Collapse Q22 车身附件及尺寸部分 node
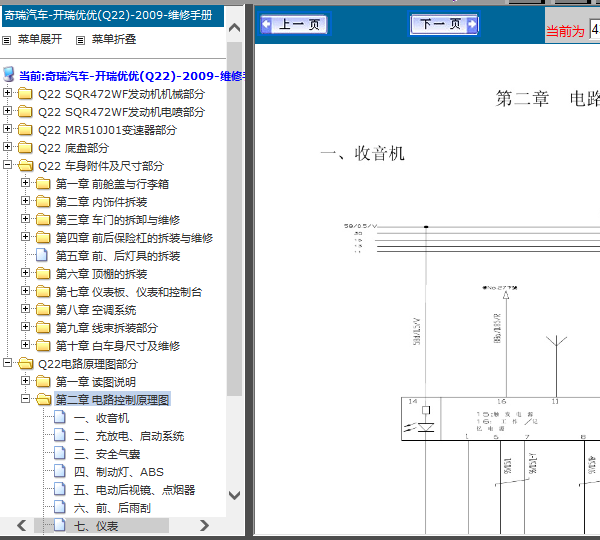600x540 pixels. (x=7, y=164)
